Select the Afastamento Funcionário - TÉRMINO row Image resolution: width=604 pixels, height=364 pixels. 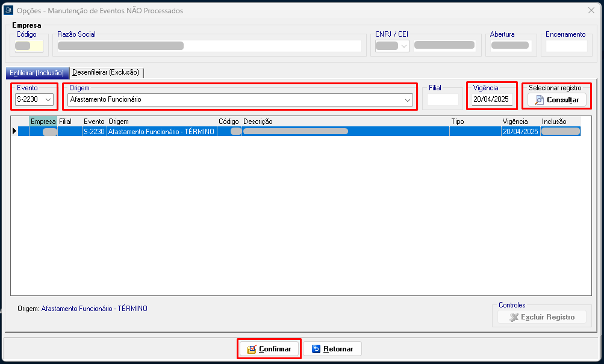pos(161,131)
